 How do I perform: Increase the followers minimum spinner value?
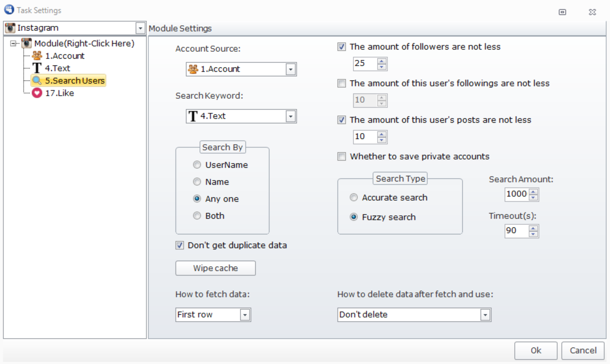click(x=382, y=61)
